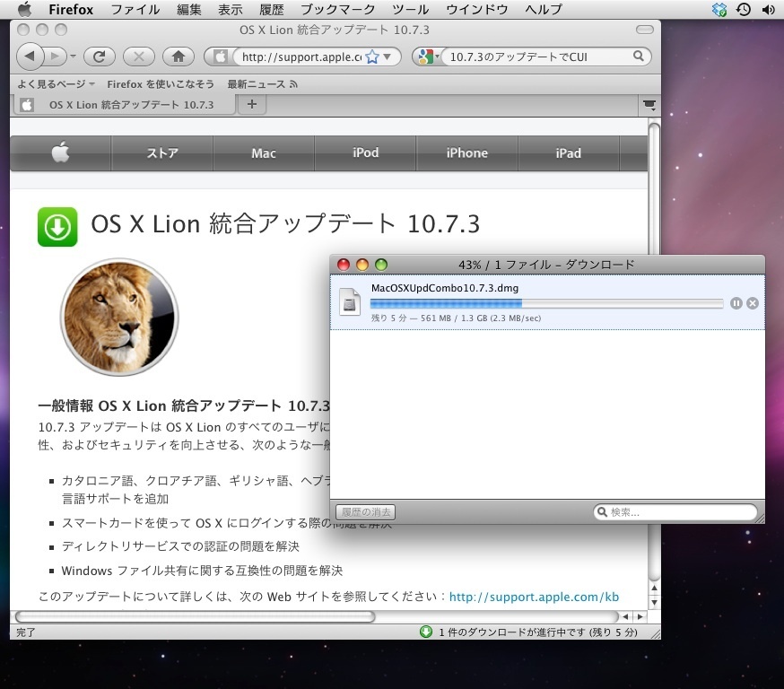Image resolution: width=784 pixels, height=689 pixels.
Task: Open the 編集 menu
Action: 189,9
